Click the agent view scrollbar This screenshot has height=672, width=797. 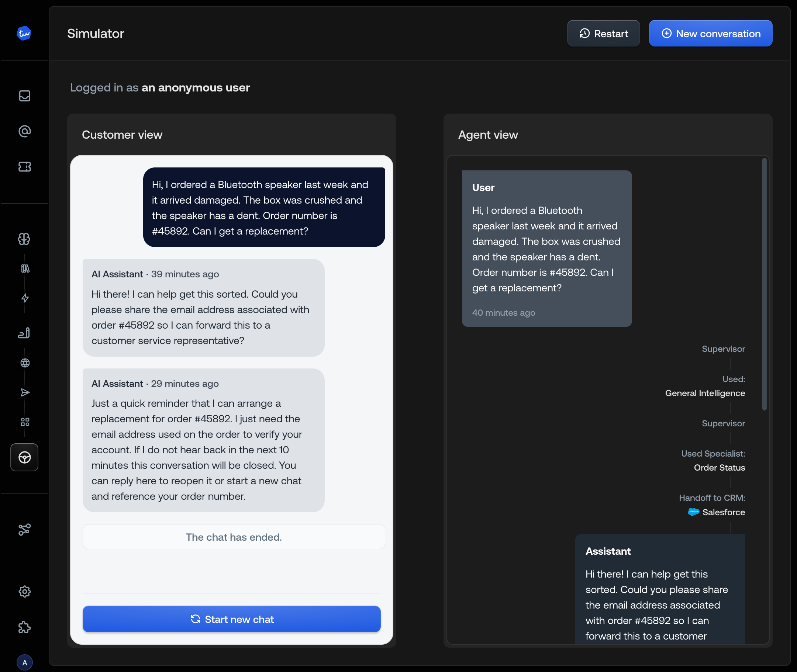(764, 284)
